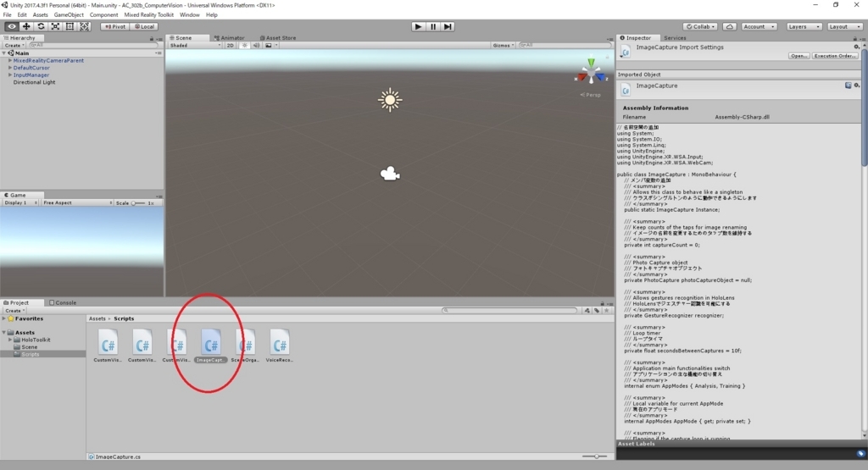Screen dimensions: 868x470
Task: Select the Hand (view) tool
Action: 12,26
